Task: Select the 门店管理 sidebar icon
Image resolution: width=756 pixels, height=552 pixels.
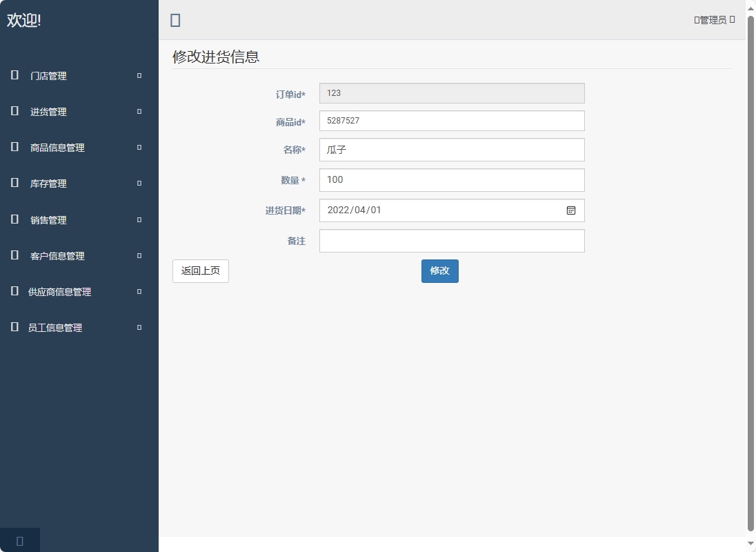Action: (x=14, y=75)
